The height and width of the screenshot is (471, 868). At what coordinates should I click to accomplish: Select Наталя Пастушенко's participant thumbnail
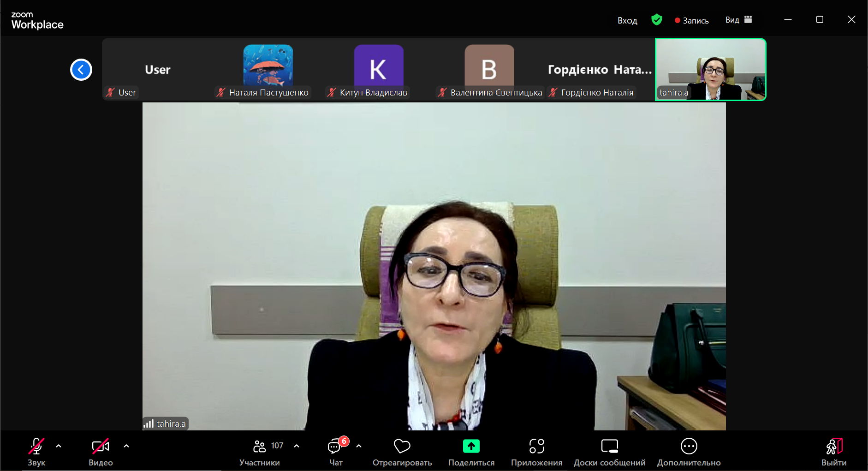click(x=268, y=69)
